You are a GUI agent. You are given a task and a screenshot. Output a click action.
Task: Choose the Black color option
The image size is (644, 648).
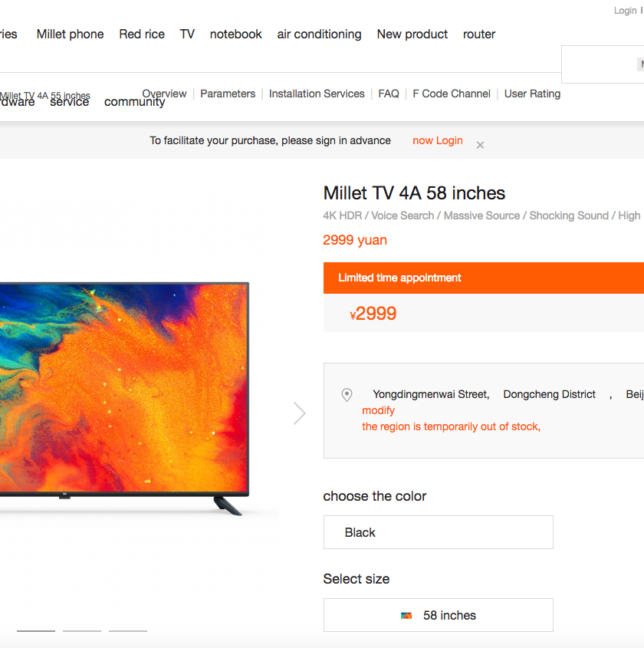coord(439,532)
